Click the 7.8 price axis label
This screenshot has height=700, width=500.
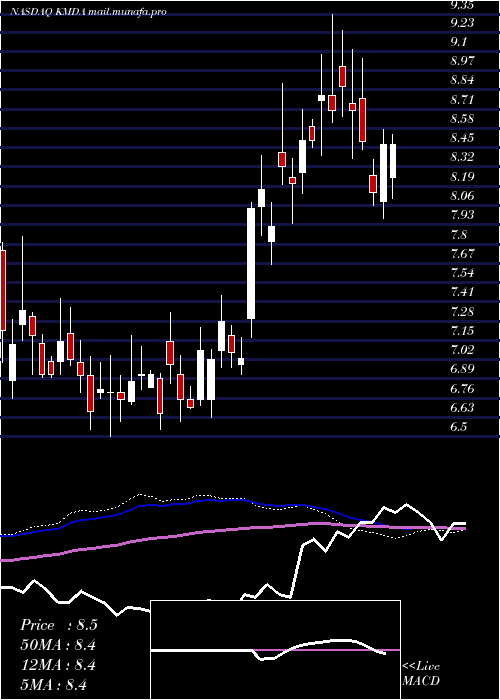459,234
